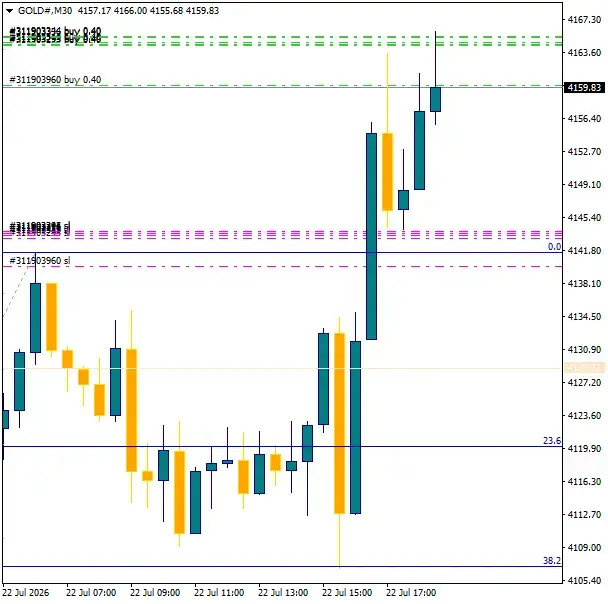Screen dimensions: 608x604
Task: Click the 22 Jul 2026 date label
Action: (x=26, y=593)
